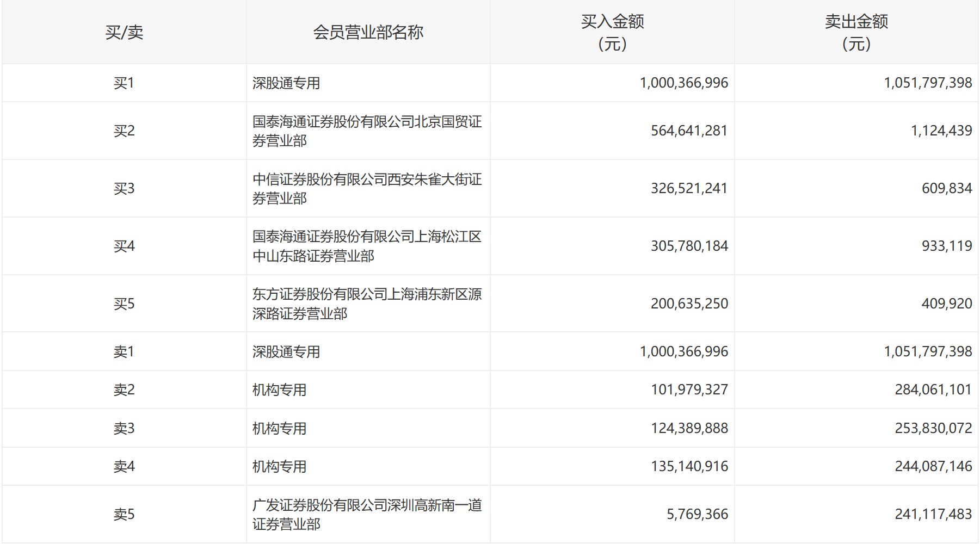Click 深股通专用 in the 买1 row
The image size is (980, 544).
click(x=286, y=83)
